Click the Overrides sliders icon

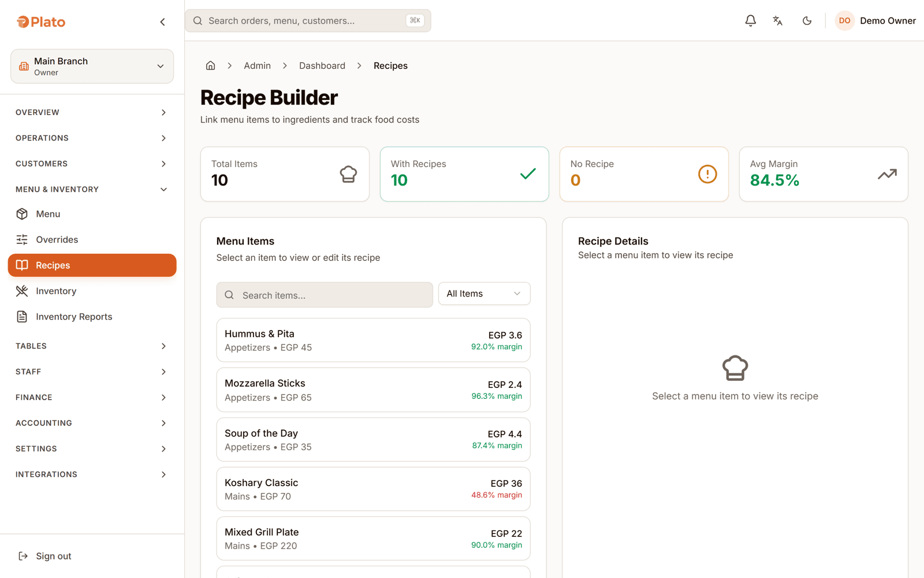point(22,239)
